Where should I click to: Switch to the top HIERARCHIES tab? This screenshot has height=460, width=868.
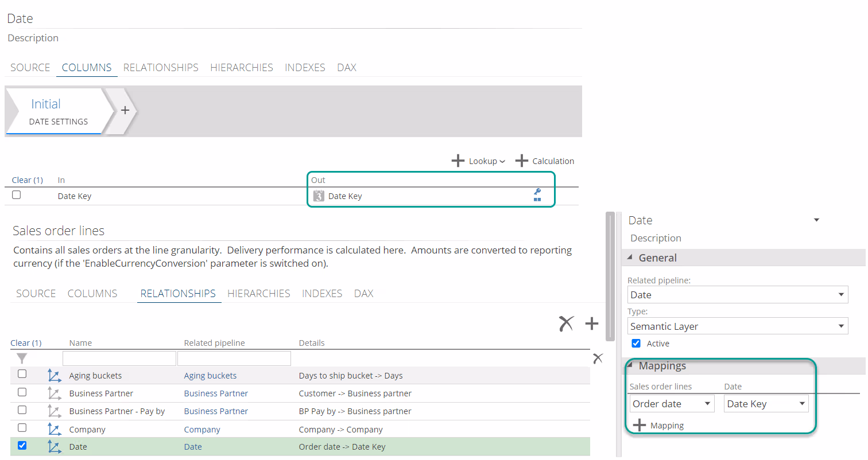[x=241, y=68]
